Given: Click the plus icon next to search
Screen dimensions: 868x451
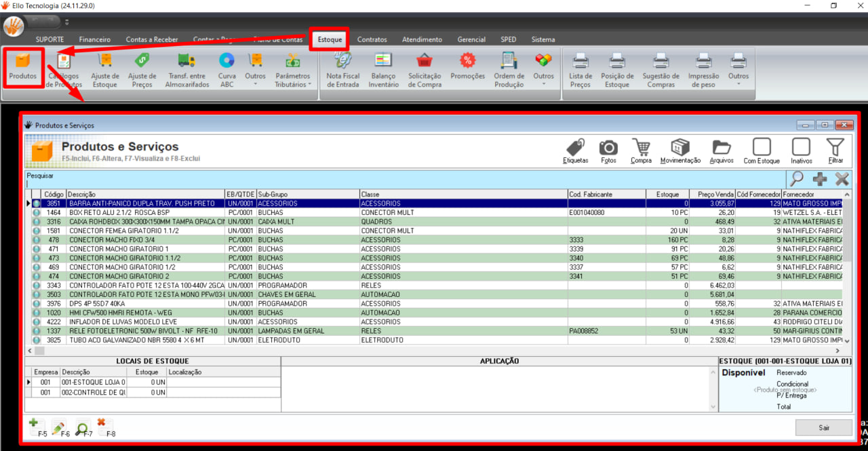Looking at the screenshot, I should (x=820, y=179).
